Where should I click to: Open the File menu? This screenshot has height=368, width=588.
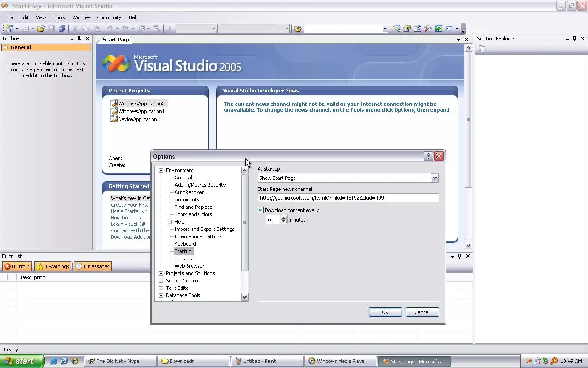(9, 17)
